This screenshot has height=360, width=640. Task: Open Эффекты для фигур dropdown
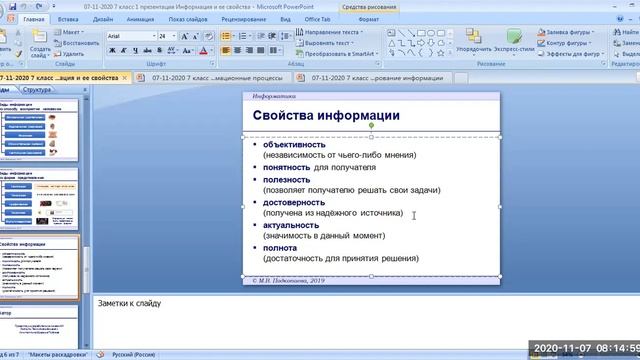(x=571, y=54)
